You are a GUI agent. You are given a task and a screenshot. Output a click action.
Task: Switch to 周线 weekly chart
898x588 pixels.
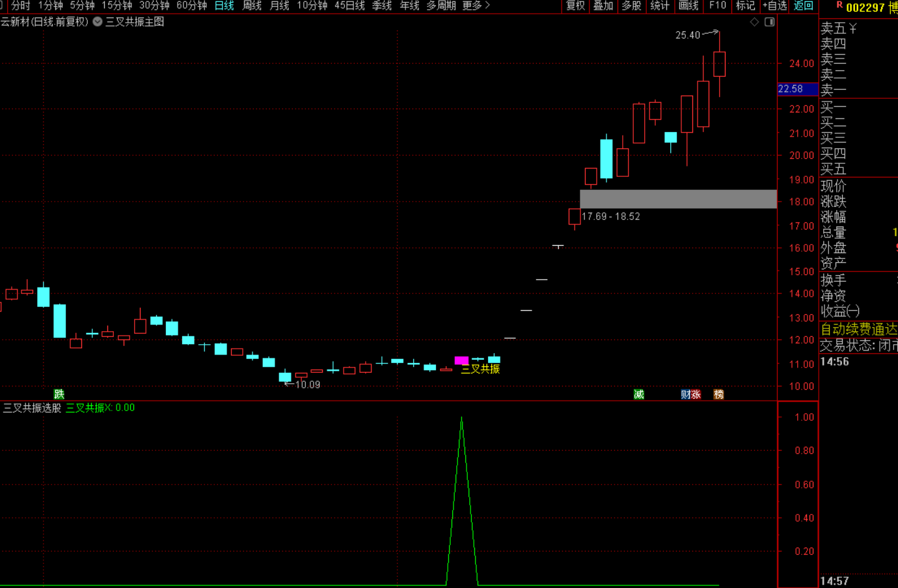(x=252, y=6)
